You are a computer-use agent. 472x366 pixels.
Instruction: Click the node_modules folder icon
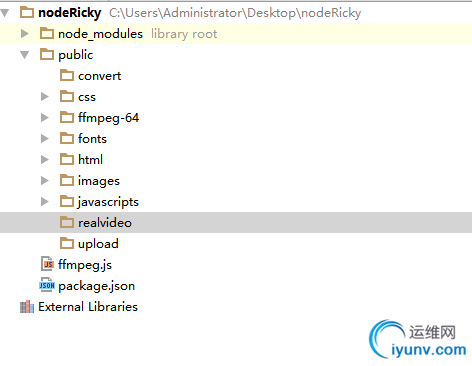click(47, 33)
